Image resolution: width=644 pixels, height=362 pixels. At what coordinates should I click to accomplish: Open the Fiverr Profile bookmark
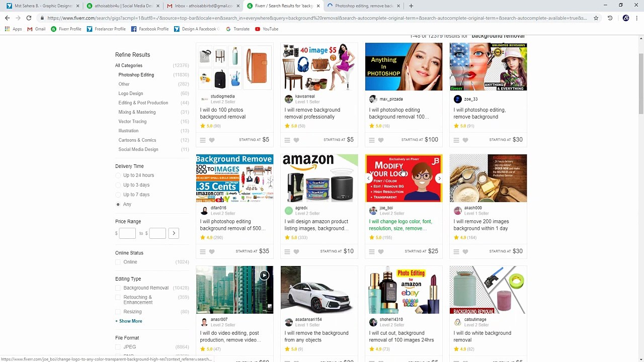[66, 29]
